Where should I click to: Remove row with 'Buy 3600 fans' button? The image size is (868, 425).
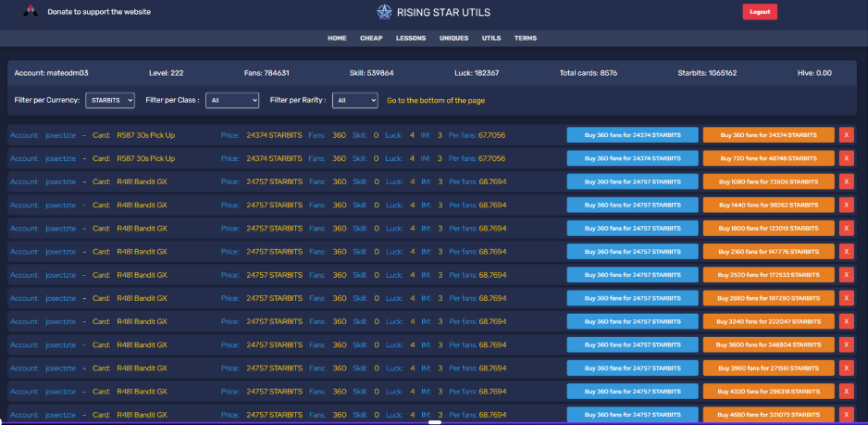(x=847, y=344)
